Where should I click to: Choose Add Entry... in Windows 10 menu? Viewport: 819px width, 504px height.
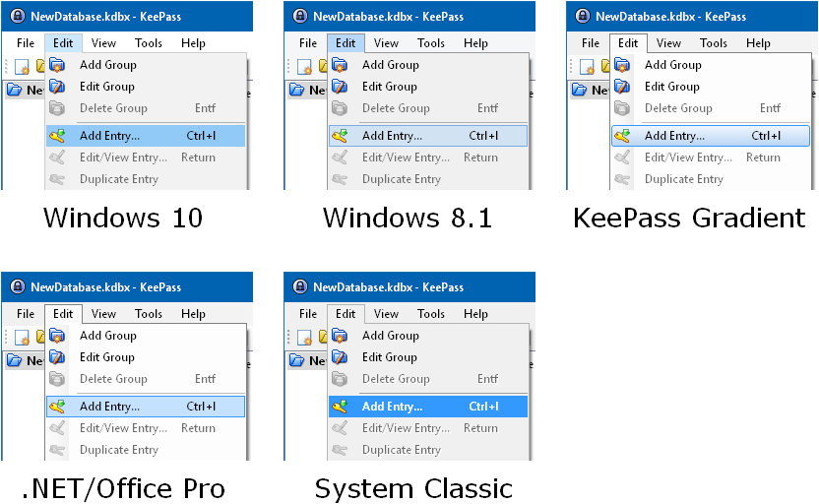tap(109, 136)
